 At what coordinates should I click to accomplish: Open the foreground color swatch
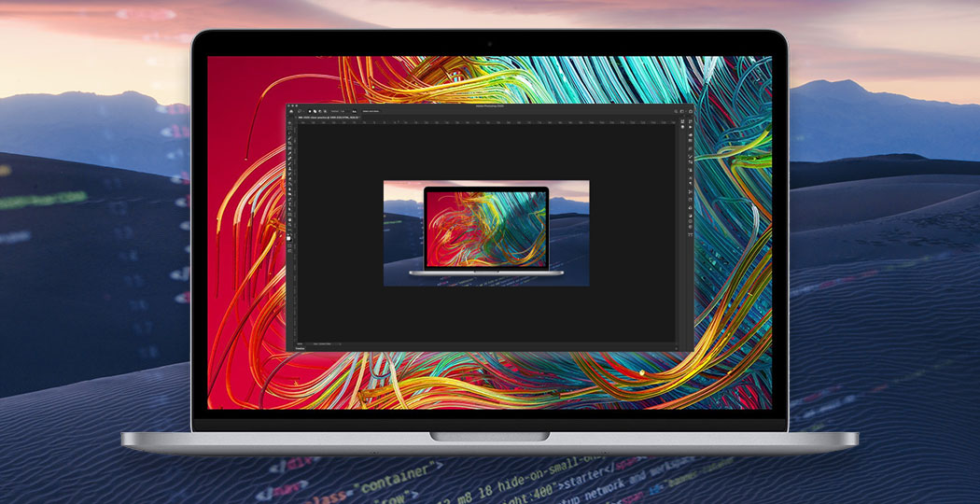click(x=288, y=238)
